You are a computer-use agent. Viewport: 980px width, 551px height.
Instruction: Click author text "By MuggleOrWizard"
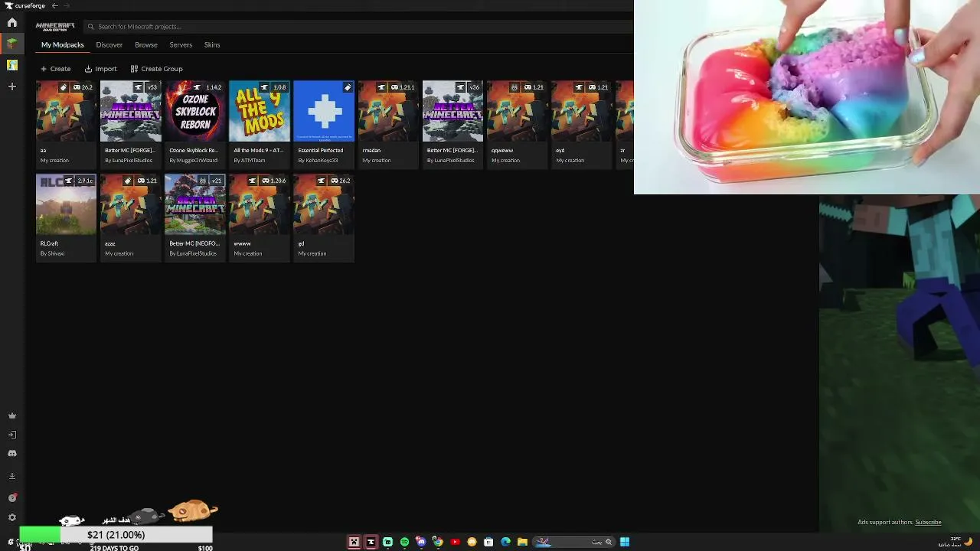tap(194, 161)
